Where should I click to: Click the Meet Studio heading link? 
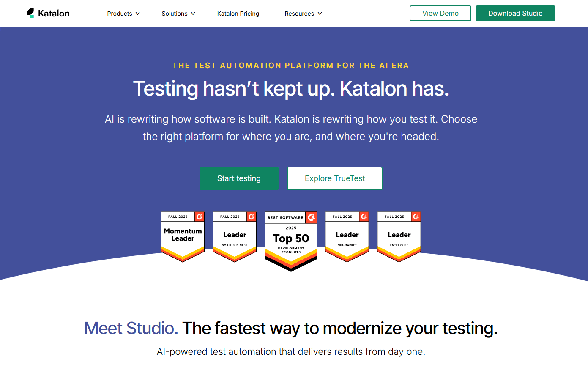point(131,328)
